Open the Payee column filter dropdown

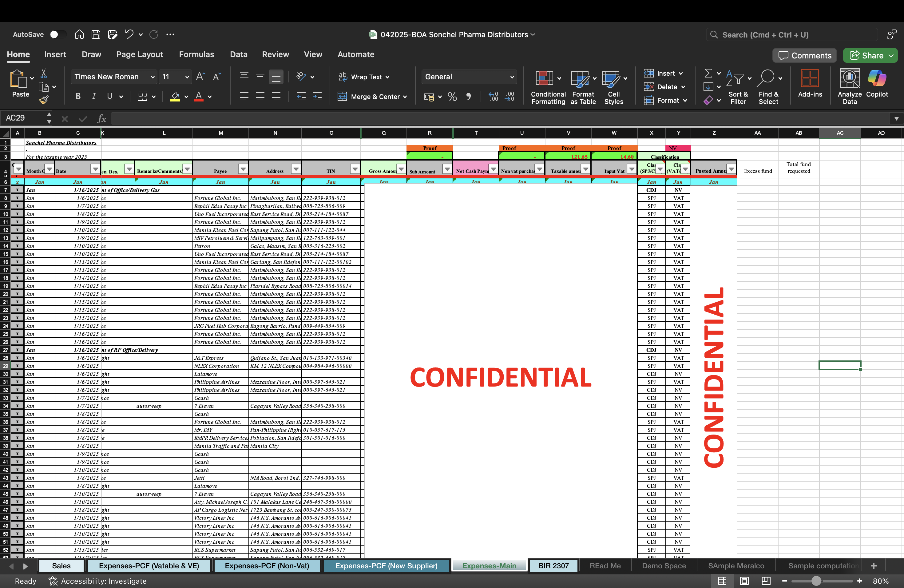coord(243,169)
